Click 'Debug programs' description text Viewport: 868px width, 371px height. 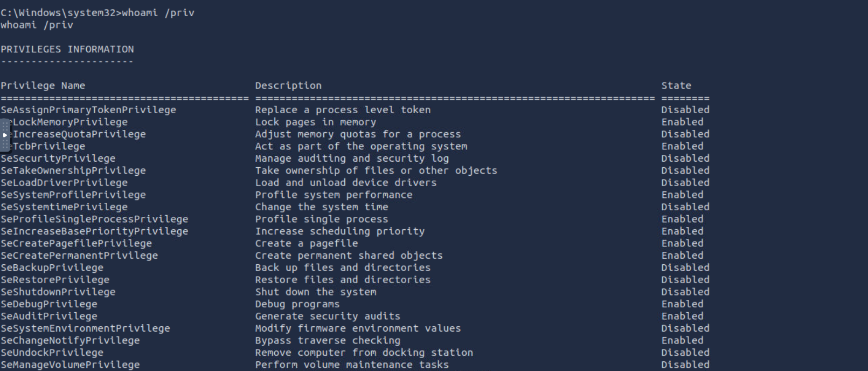297,304
